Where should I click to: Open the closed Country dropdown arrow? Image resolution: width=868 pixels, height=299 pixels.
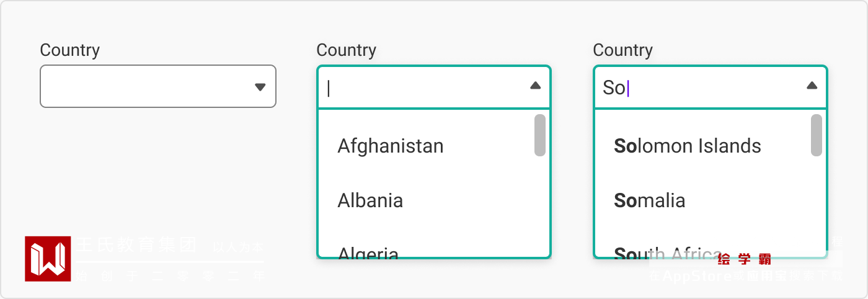(260, 87)
